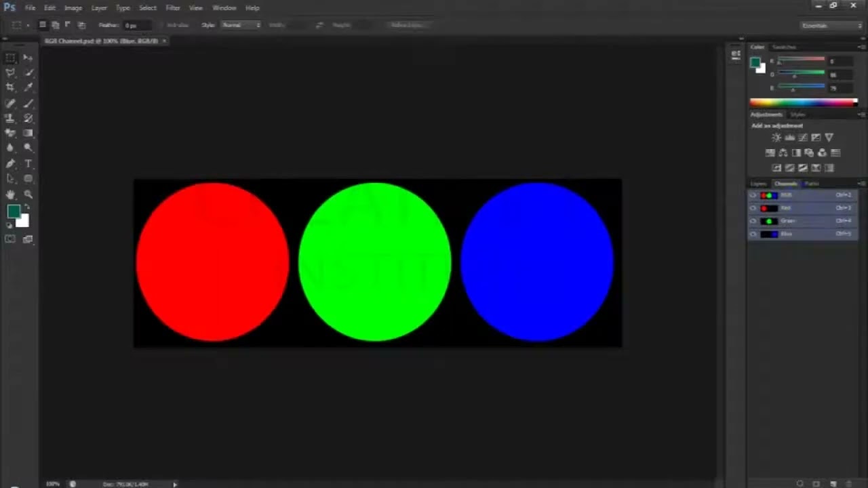The width and height of the screenshot is (868, 488).
Task: Switch to the Styles tab
Action: click(x=798, y=115)
